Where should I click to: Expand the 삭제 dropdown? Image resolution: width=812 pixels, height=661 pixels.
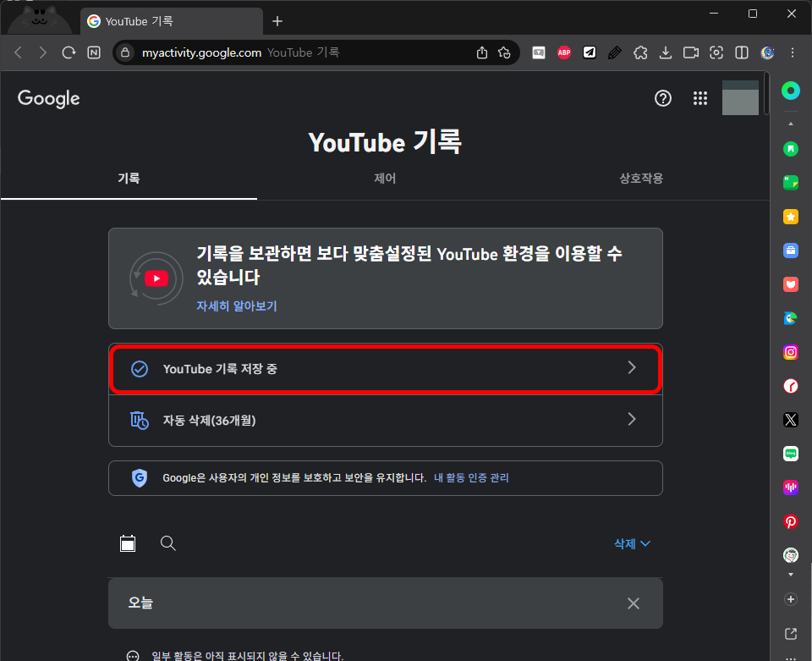click(x=632, y=544)
